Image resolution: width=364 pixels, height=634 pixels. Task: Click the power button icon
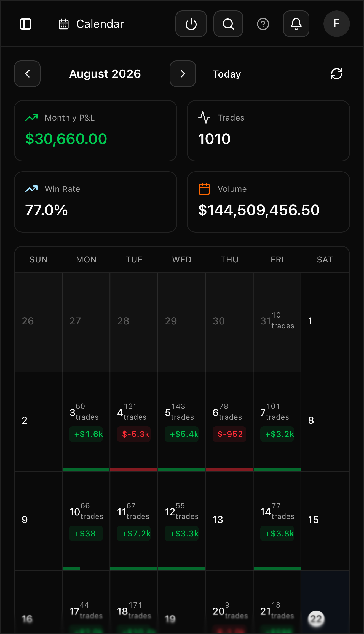point(191,24)
